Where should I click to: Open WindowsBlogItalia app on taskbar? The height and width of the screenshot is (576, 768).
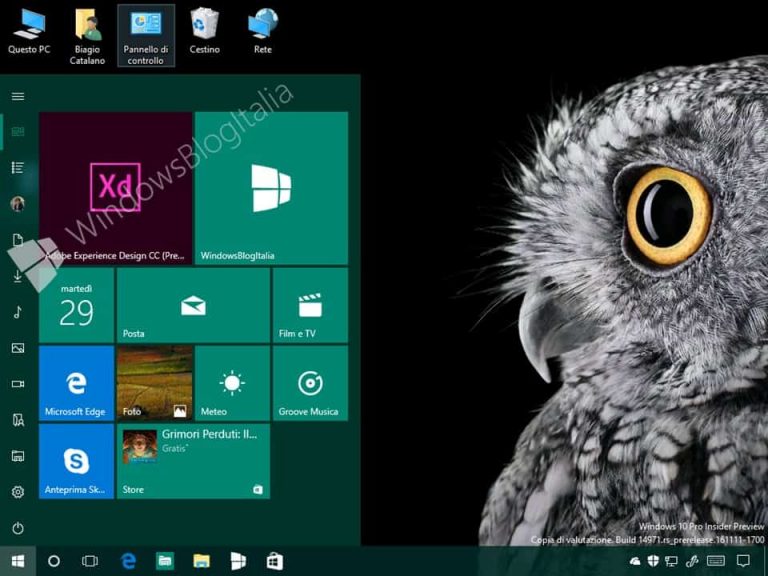coord(238,561)
